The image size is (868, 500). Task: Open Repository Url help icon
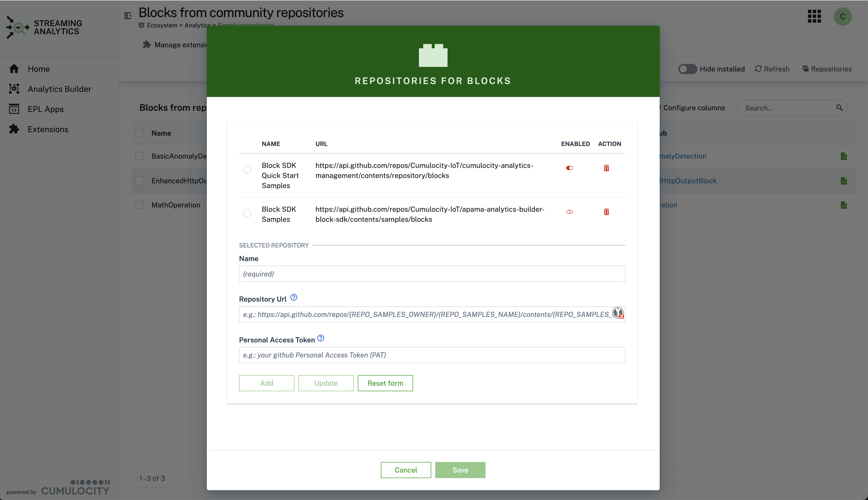coord(294,297)
